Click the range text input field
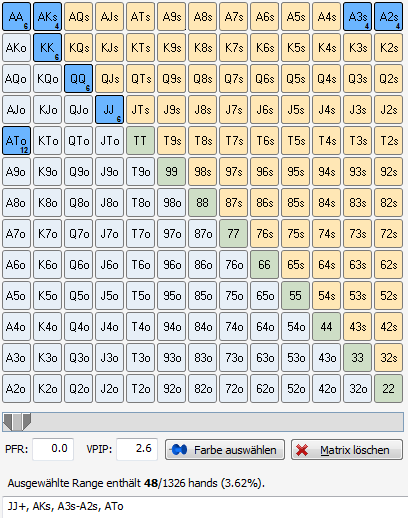Viewport: 408px width, 518px height. pos(205,507)
